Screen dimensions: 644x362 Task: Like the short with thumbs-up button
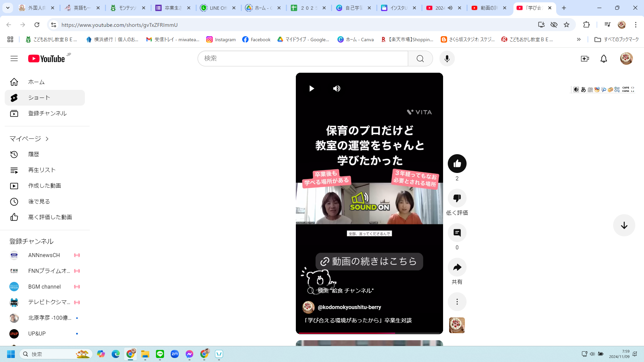click(457, 164)
